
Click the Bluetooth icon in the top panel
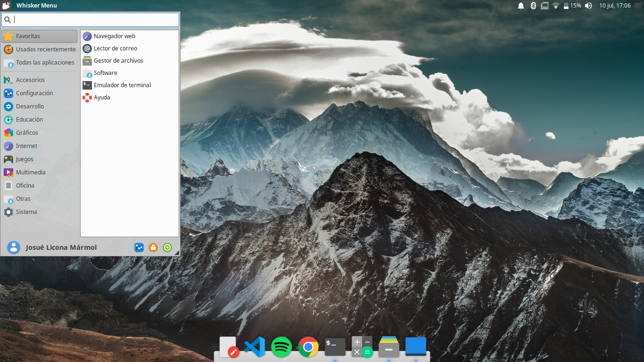[x=534, y=6]
